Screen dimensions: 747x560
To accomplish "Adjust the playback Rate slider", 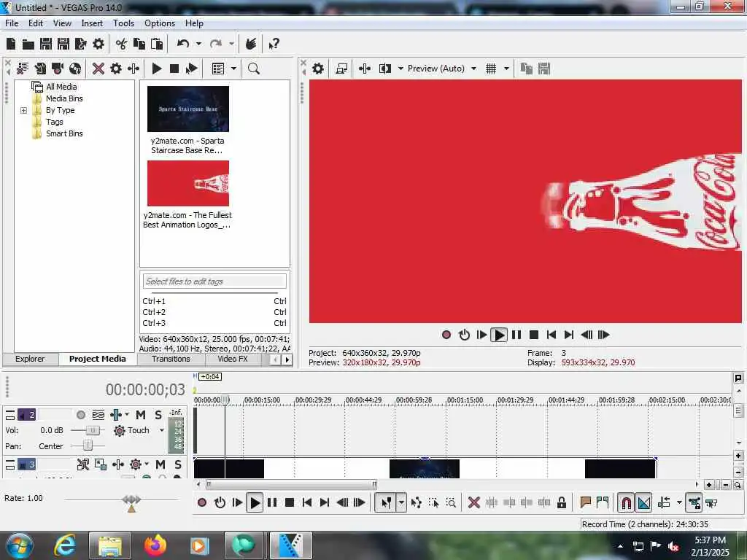I will pyautogui.click(x=131, y=502).
